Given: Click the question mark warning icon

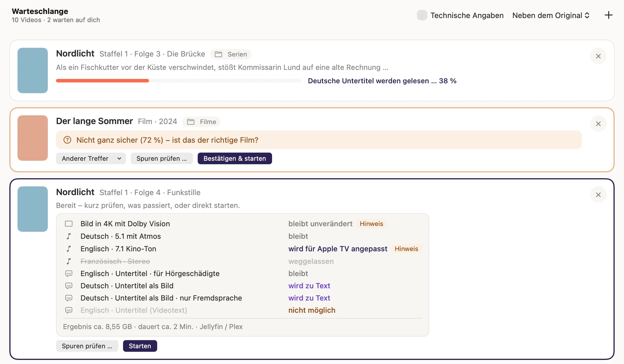Looking at the screenshot, I should point(67,140).
